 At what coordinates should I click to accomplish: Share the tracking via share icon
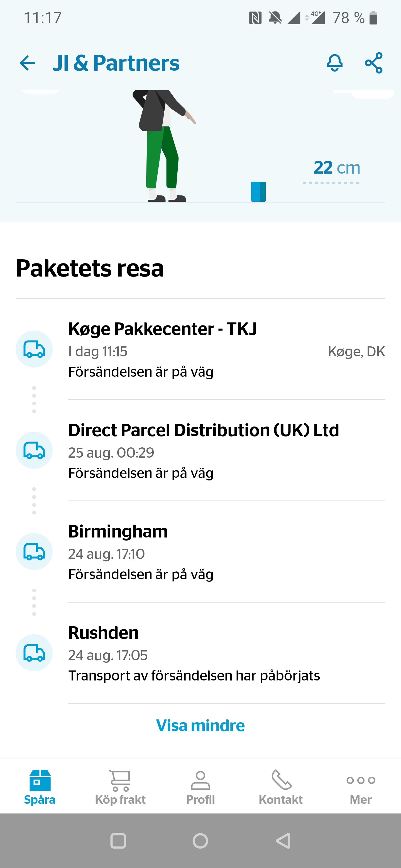point(374,63)
